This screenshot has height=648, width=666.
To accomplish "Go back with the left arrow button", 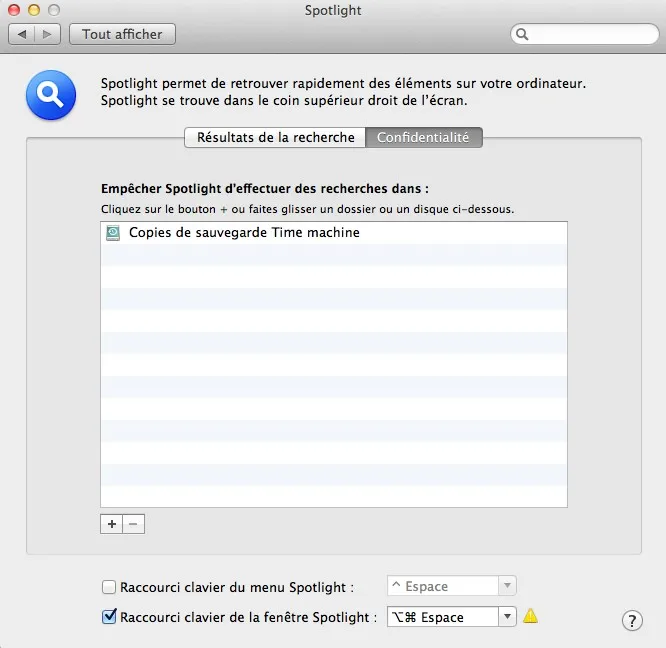I will (22, 34).
